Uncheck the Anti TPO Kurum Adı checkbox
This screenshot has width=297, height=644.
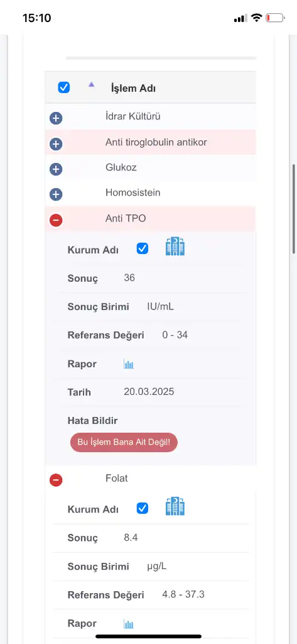click(x=143, y=248)
